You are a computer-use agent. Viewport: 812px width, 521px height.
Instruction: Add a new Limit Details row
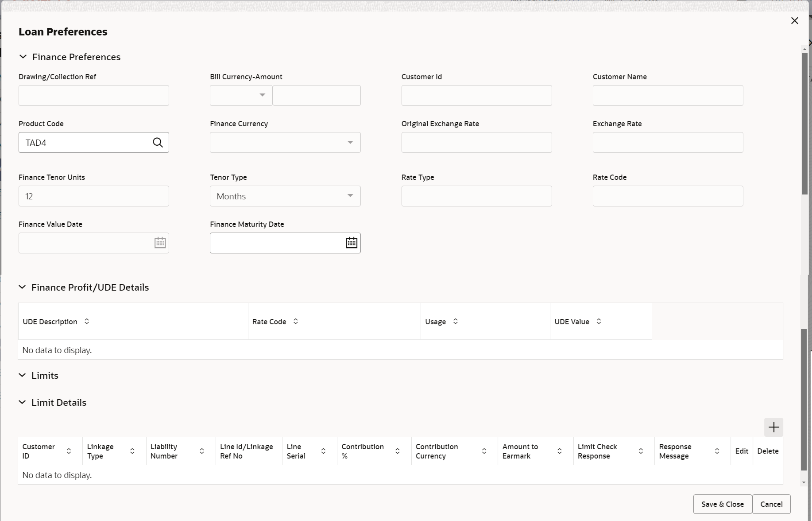pyautogui.click(x=773, y=427)
